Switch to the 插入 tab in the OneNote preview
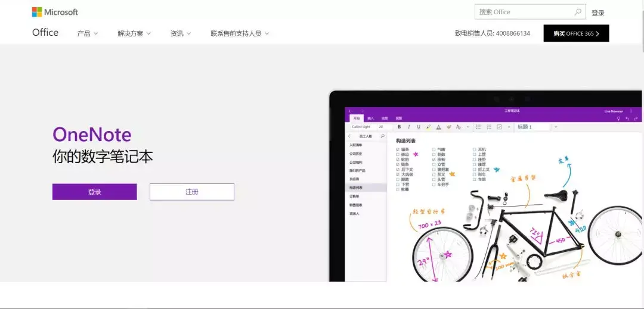The width and height of the screenshot is (644, 309). click(370, 118)
